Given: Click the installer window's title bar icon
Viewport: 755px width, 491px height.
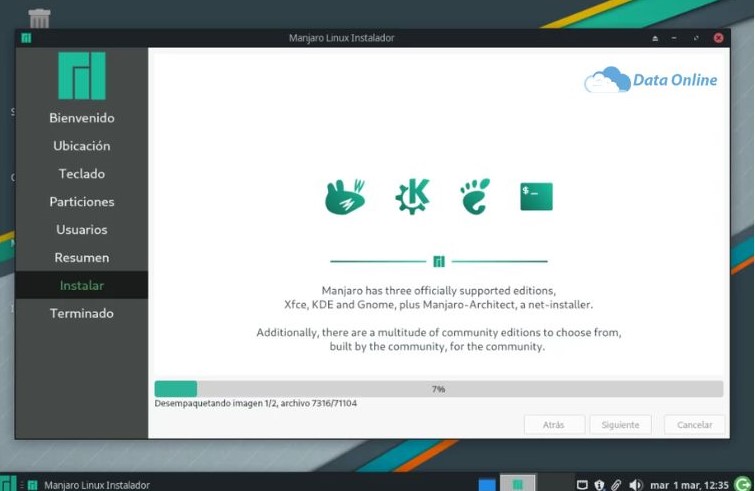Looking at the screenshot, I should (x=26, y=38).
